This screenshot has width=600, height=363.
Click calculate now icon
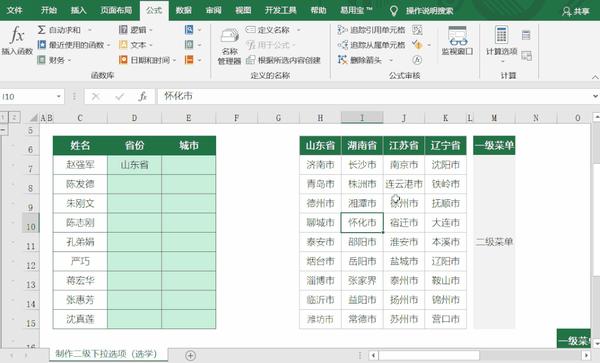[x=526, y=35]
